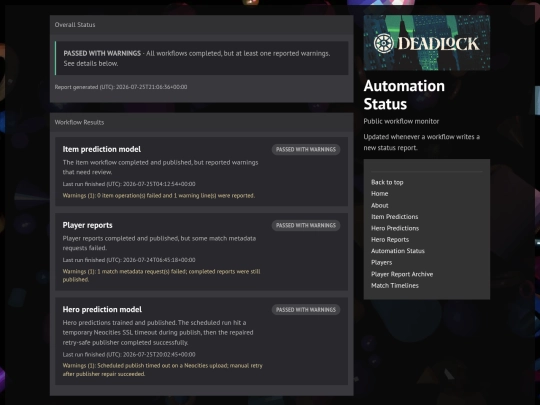The image size is (540, 405).
Task: Click Player reports completed description text
Action: (x=159, y=243)
